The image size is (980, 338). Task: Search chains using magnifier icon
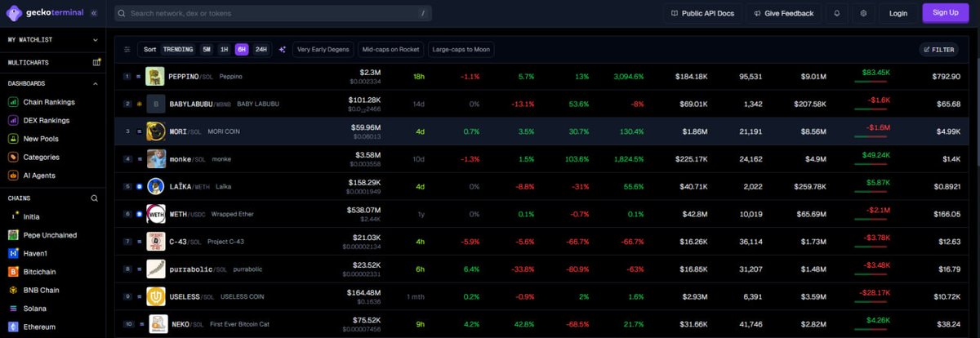click(95, 198)
